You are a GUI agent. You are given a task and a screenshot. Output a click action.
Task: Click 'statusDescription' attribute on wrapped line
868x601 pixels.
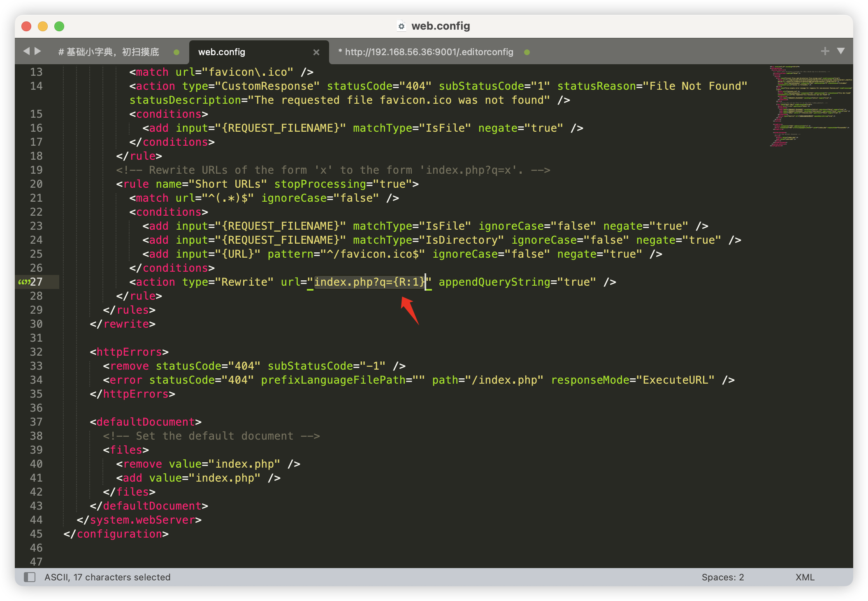[185, 100]
